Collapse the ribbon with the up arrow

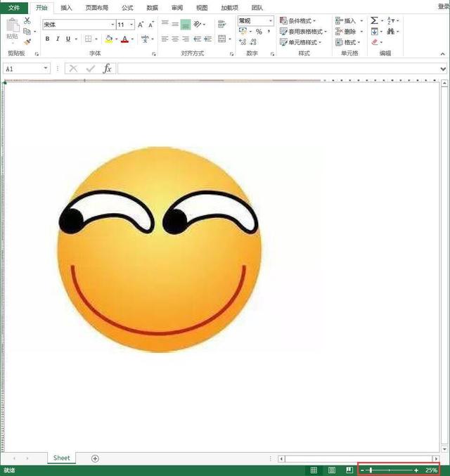(442, 53)
